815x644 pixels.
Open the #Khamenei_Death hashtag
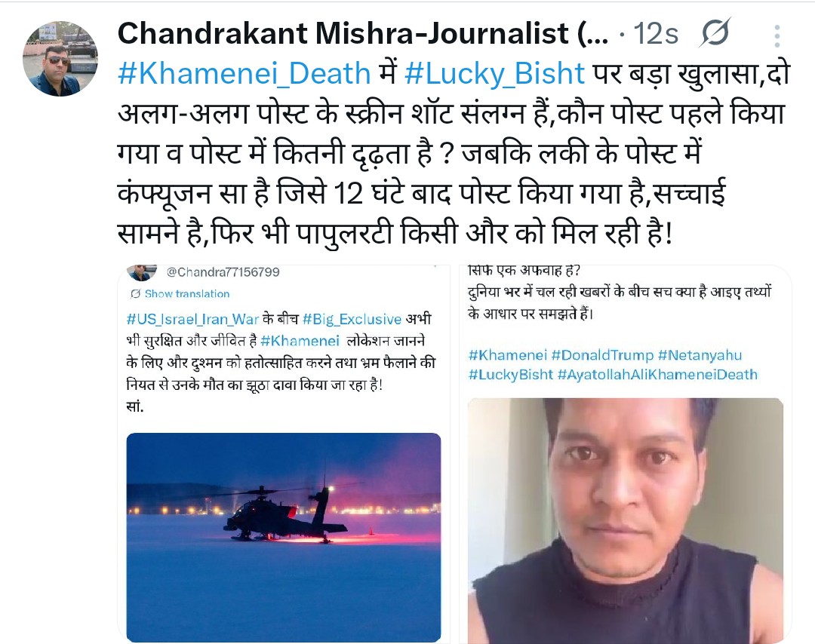coord(244,73)
